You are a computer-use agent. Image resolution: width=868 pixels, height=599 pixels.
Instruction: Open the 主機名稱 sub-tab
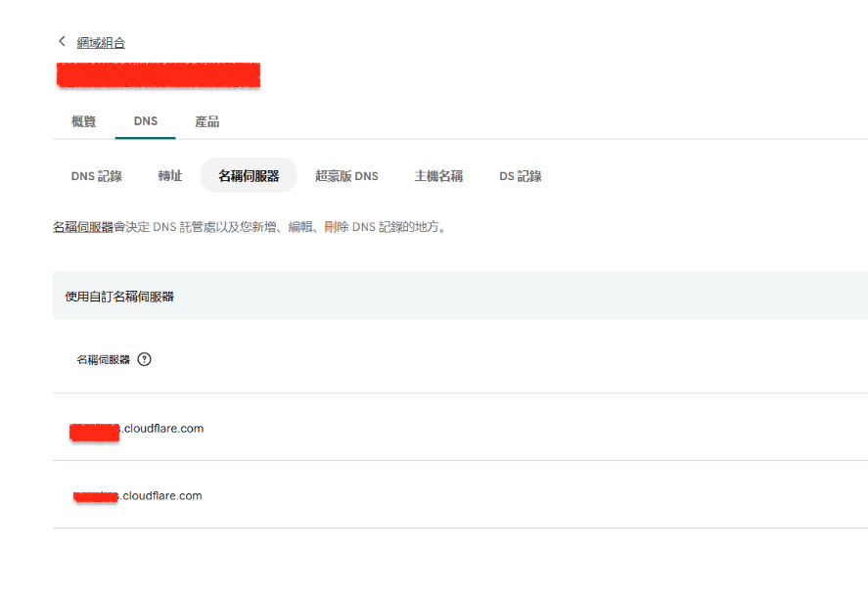coord(438,176)
